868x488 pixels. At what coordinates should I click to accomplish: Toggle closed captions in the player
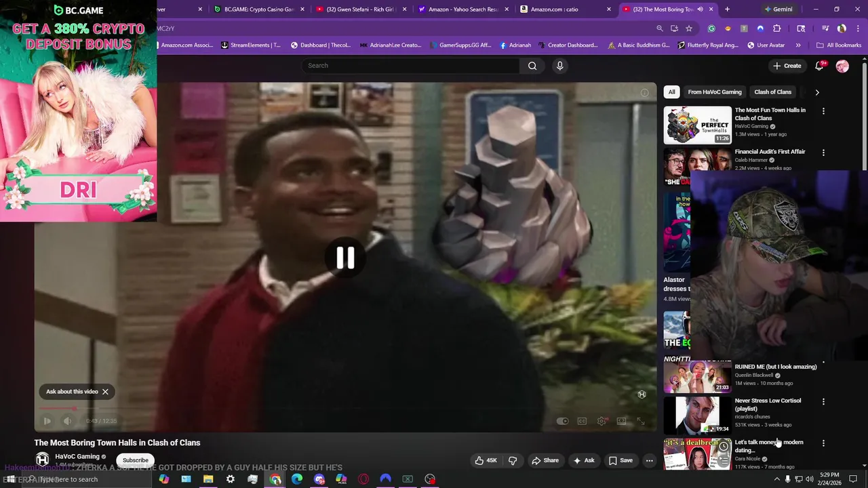(582, 421)
